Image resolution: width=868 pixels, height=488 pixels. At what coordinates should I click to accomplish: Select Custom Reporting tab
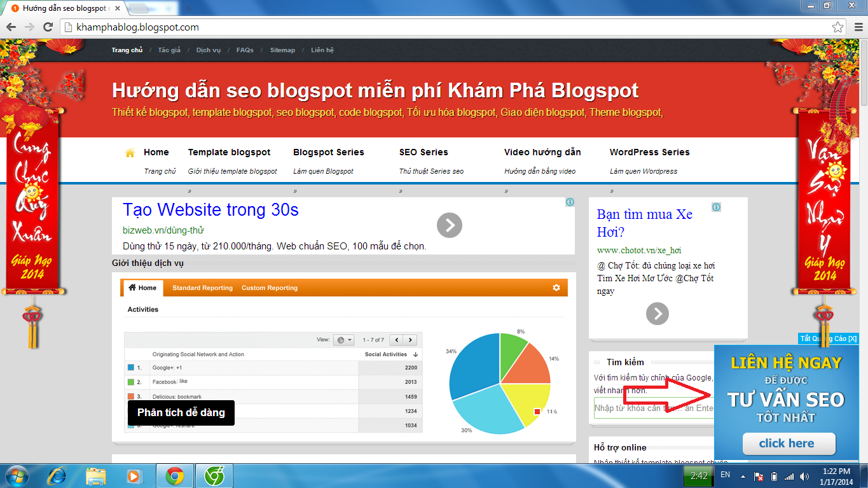270,288
